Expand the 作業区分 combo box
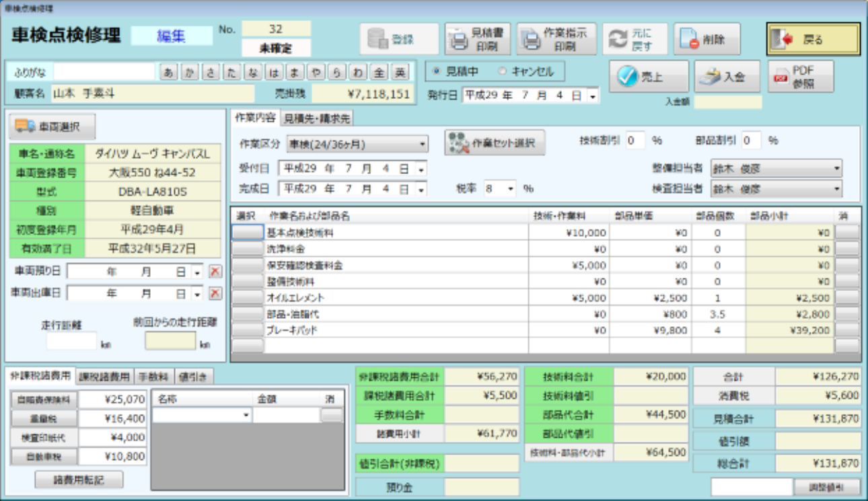Image resolution: width=868 pixels, height=501 pixels. pos(422,143)
